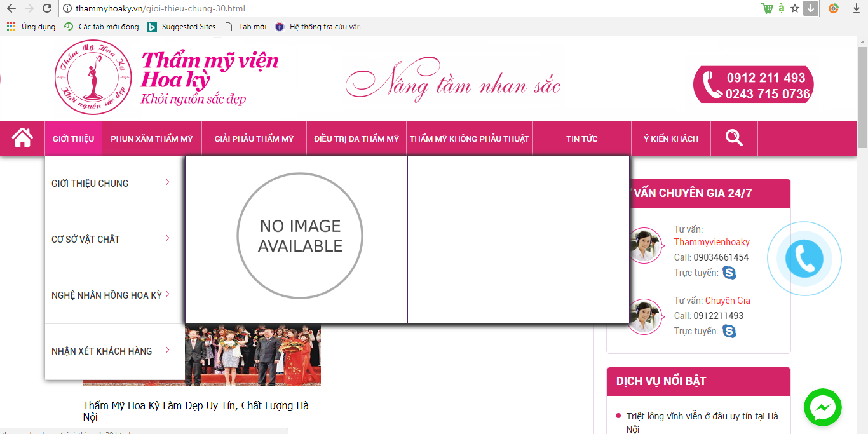Image resolution: width=868 pixels, height=434 pixels.
Task: Click the Thammyvienhoaky consultant link
Action: point(712,242)
